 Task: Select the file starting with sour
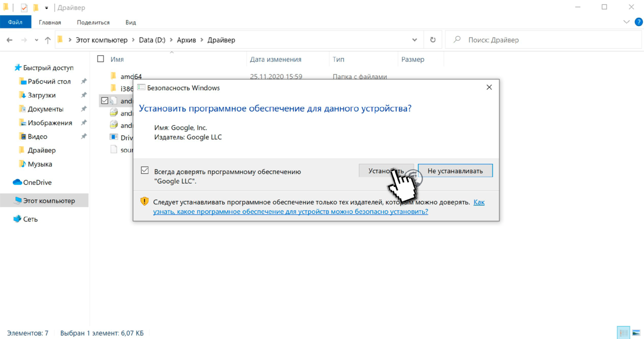pos(127,150)
